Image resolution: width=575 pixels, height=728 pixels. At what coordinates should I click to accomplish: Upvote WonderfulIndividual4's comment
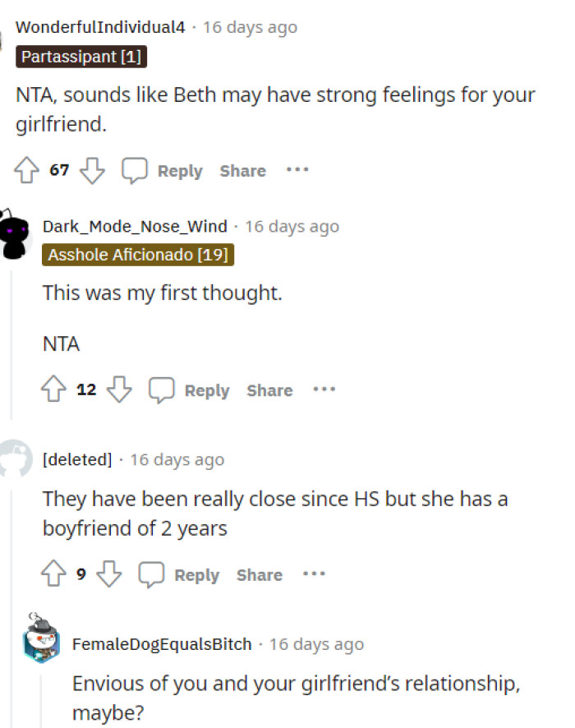pyautogui.click(x=27, y=170)
